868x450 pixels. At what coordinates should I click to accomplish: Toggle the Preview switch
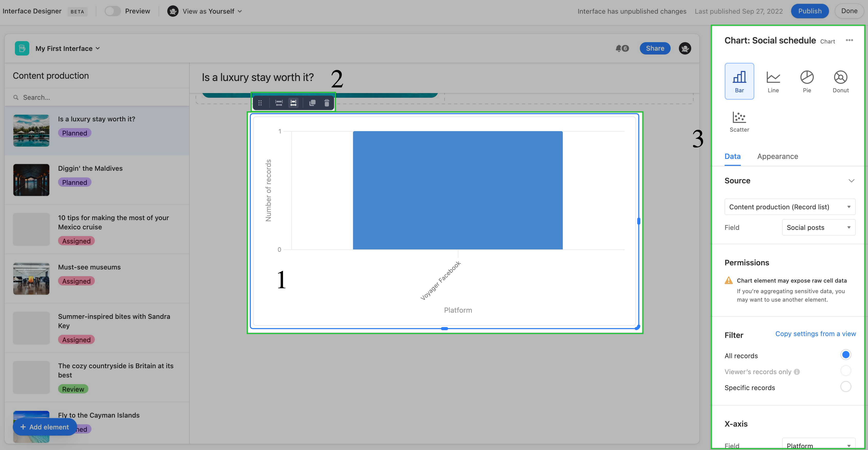113,11
